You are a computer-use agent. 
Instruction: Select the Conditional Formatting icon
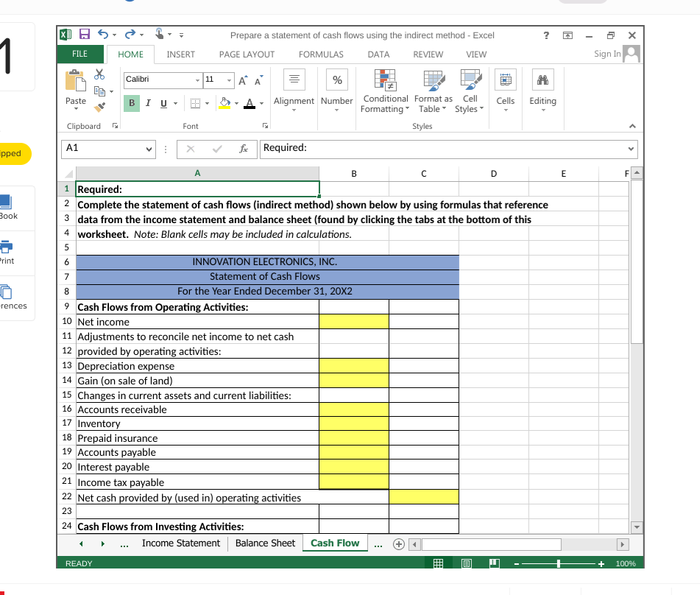tap(384, 90)
